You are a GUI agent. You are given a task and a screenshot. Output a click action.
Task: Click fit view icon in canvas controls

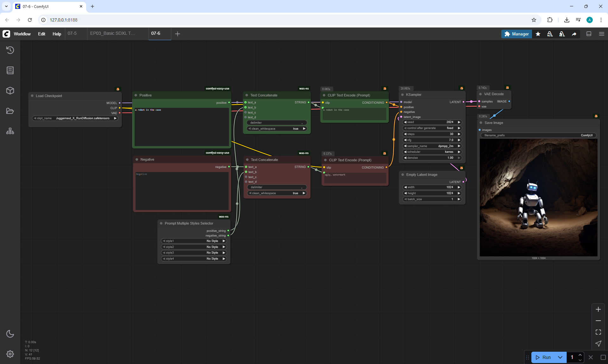(x=598, y=332)
